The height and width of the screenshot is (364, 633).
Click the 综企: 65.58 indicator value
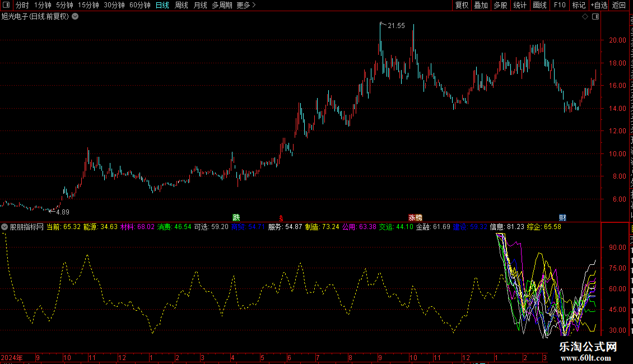click(544, 227)
